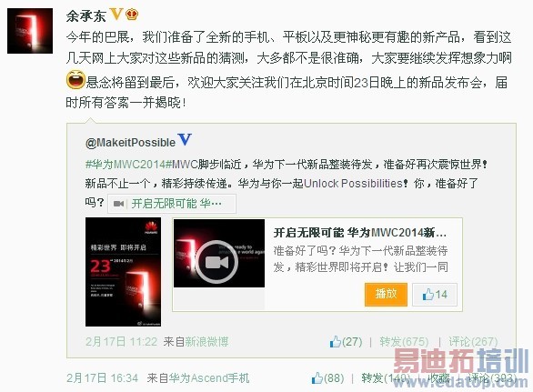Click 转发(675) on the quoted post
Image resolution: width=533 pixels, height=392 pixels.
coord(404,341)
